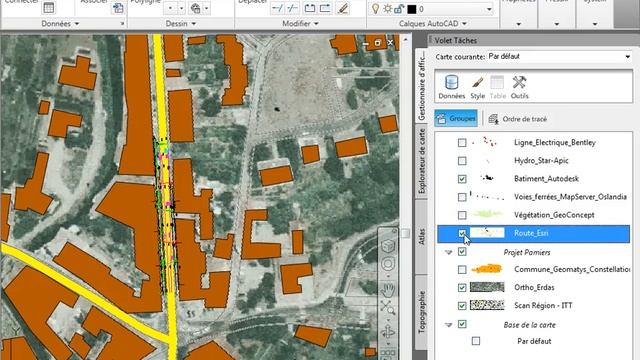Image resolution: width=640 pixels, height=360 pixels.
Task: Select the Route_Esri layer row
Action: tap(533, 233)
